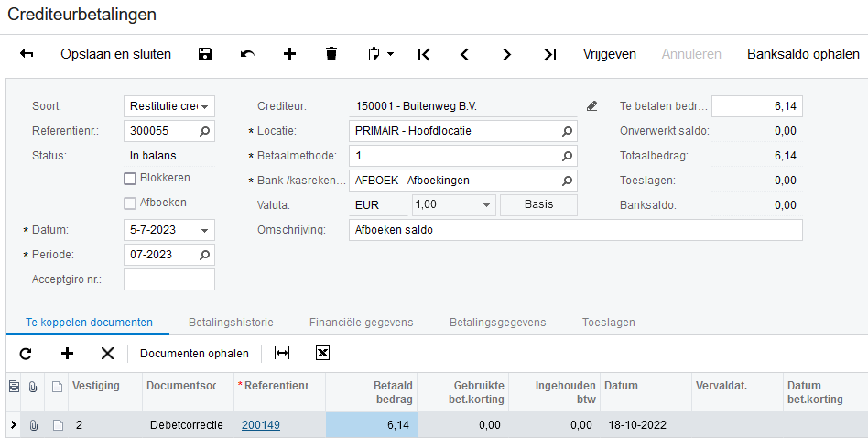Open the currency rate dropdown showing 1,00
The height and width of the screenshot is (438, 868).
(x=486, y=205)
